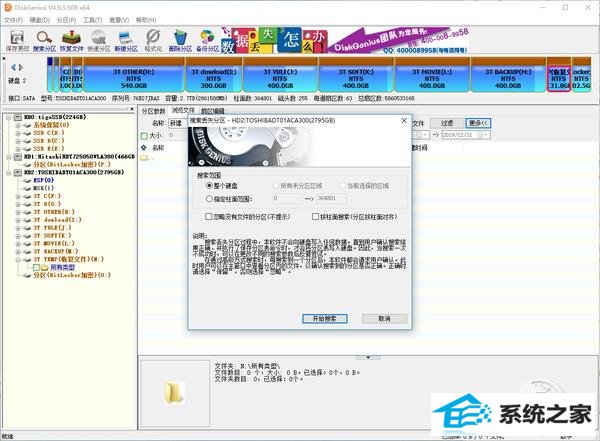Collapse the HD2 TOSHIBA tree node
600x441 pixels.
9,173
